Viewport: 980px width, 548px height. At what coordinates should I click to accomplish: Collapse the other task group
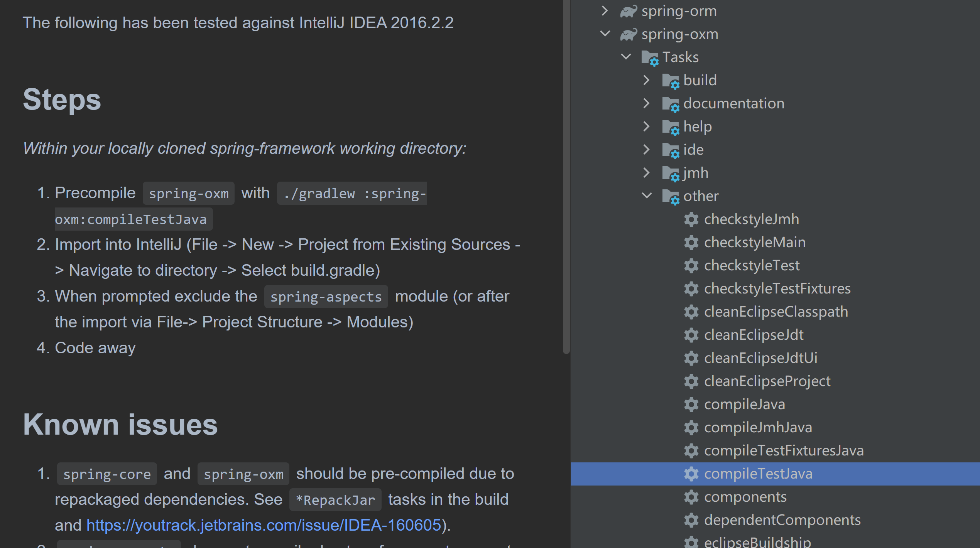(647, 196)
